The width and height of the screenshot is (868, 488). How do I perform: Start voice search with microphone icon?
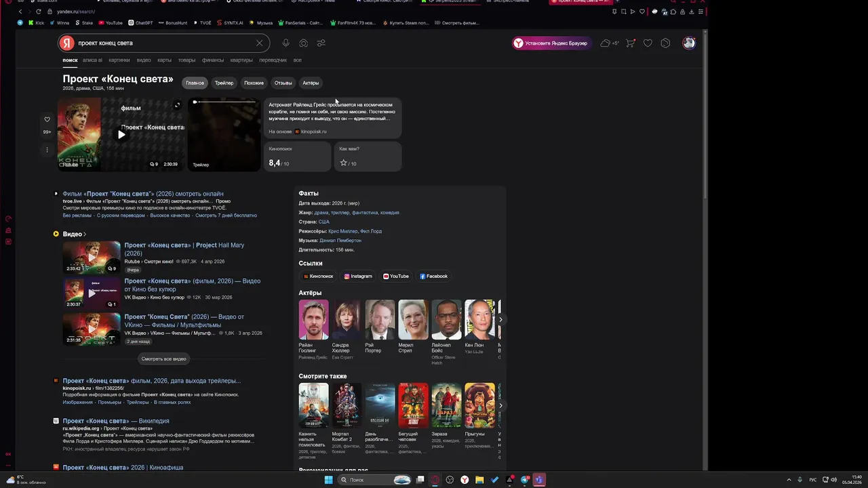285,43
